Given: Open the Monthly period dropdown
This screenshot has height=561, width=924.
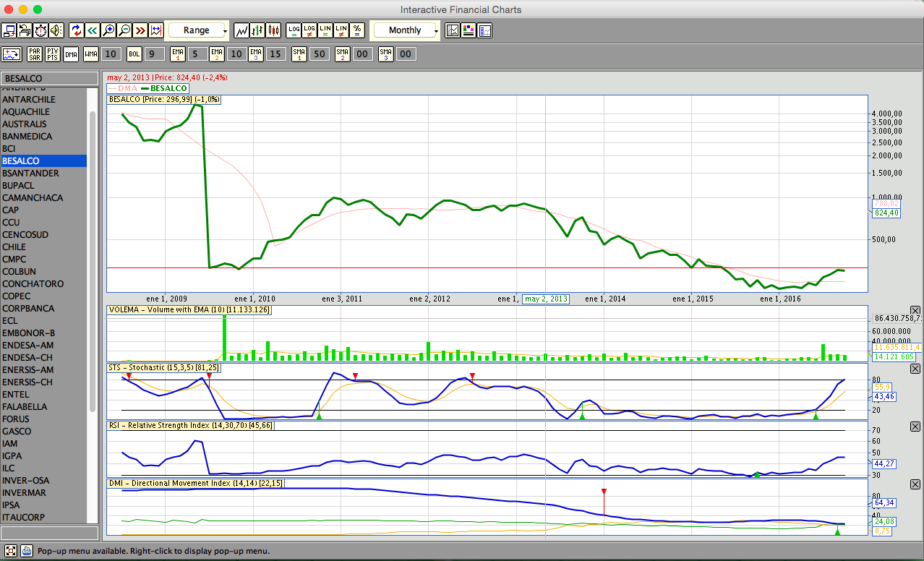Looking at the screenshot, I should click(406, 30).
